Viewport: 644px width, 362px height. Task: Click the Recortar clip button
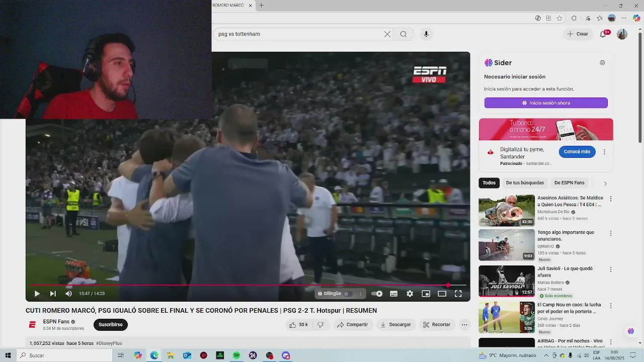(437, 325)
